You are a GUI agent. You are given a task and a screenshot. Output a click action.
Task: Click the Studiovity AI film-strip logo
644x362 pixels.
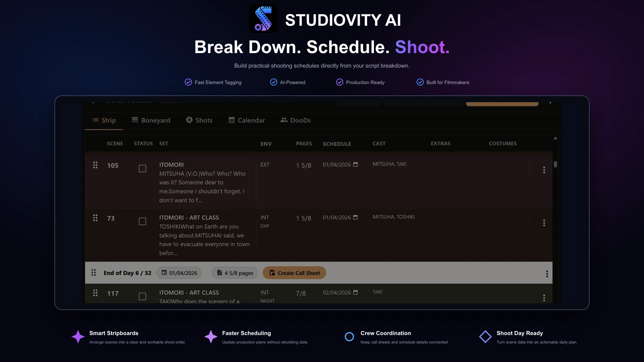(263, 19)
